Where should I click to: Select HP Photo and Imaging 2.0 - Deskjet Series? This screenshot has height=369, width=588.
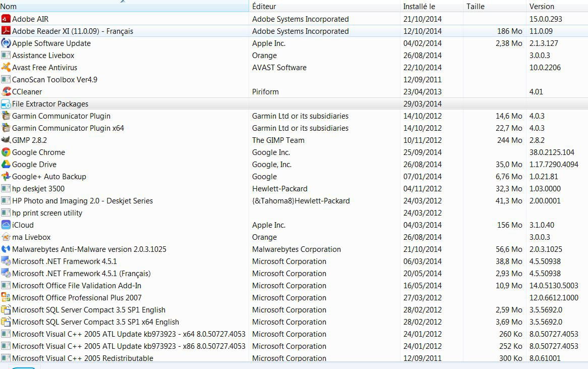(83, 201)
